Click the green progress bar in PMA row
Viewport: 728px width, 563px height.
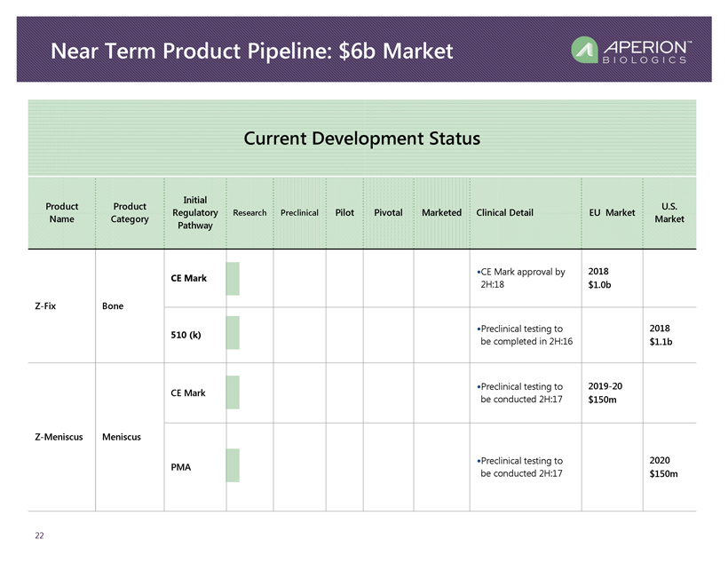point(233,465)
